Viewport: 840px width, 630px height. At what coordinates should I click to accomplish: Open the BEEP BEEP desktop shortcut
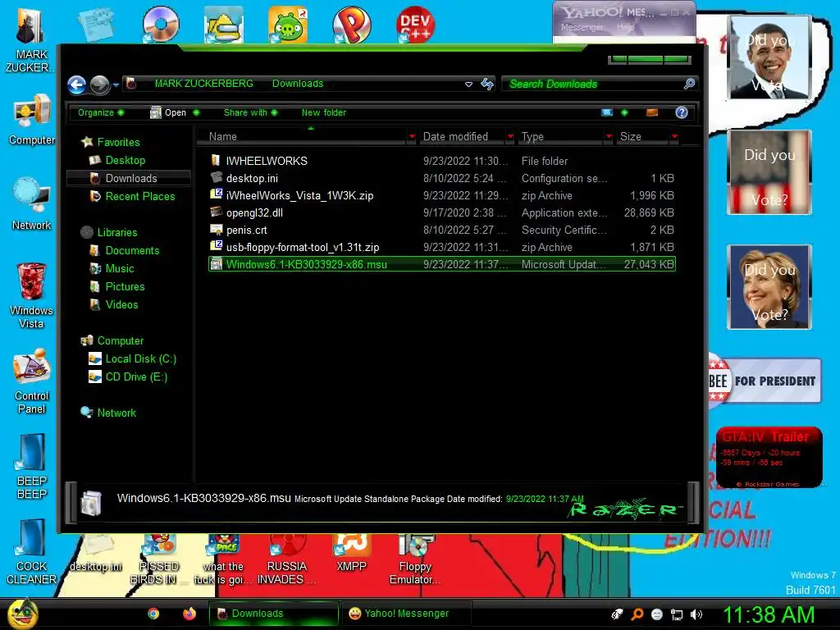pos(32,467)
